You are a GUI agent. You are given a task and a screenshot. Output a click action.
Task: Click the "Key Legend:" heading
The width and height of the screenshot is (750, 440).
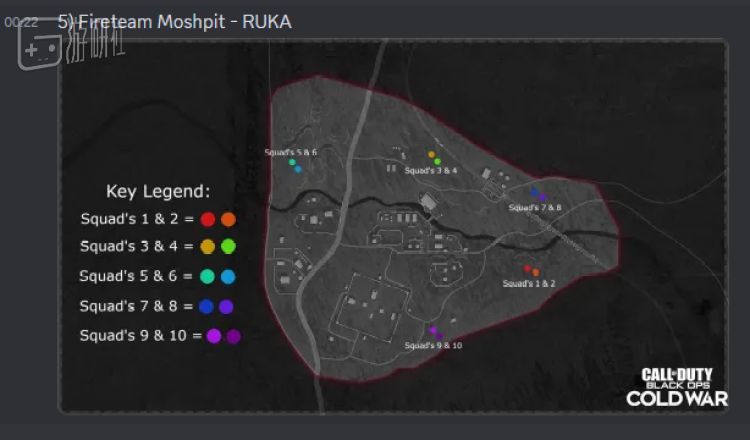158,191
